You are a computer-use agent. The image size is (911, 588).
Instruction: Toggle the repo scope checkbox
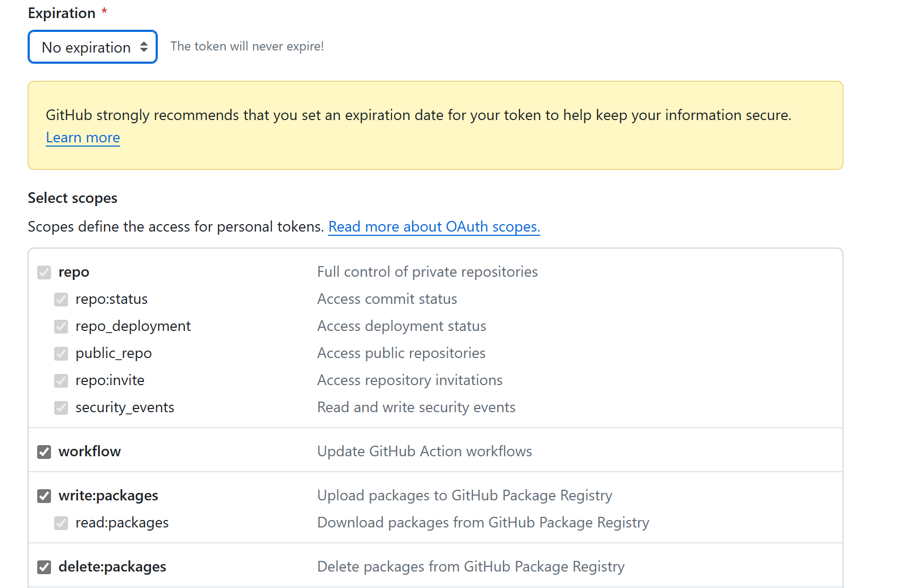(x=44, y=272)
